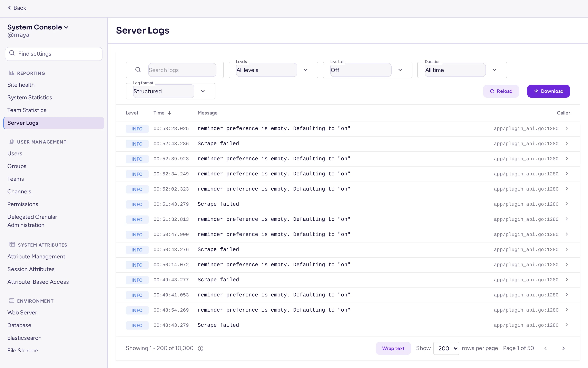
Task: Click the Time sort arrow icon
Action: click(170, 113)
